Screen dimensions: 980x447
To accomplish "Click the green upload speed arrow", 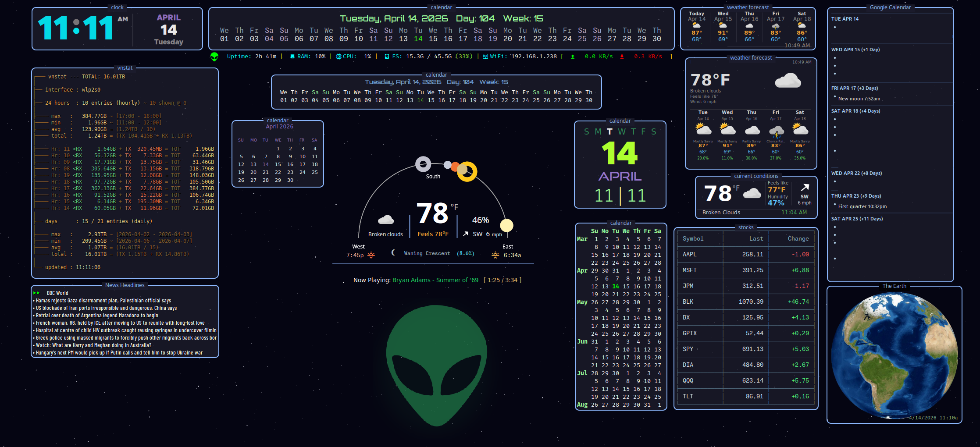I will (x=573, y=56).
